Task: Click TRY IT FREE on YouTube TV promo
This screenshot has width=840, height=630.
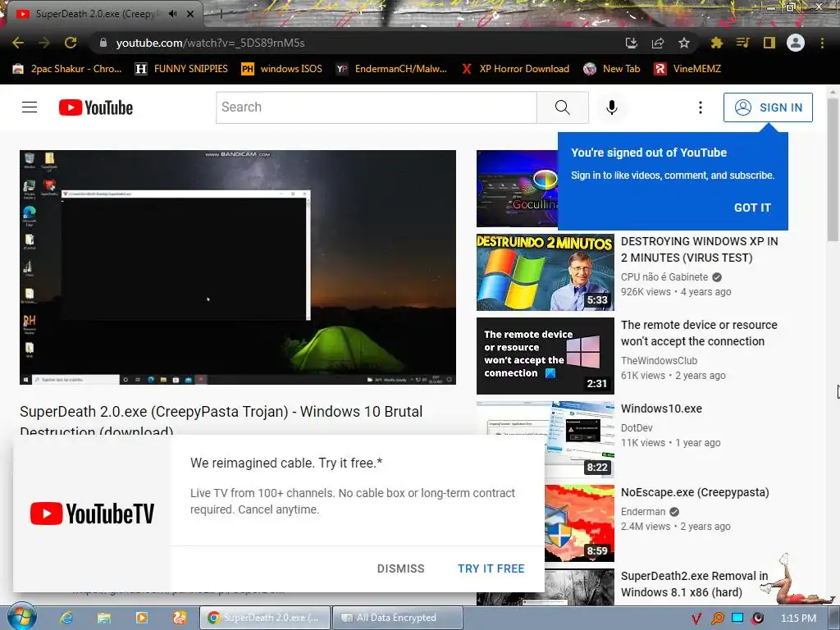Action: (491, 568)
